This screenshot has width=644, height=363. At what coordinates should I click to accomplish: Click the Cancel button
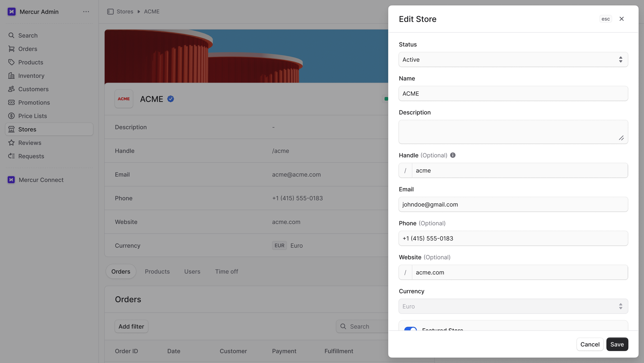(x=590, y=344)
